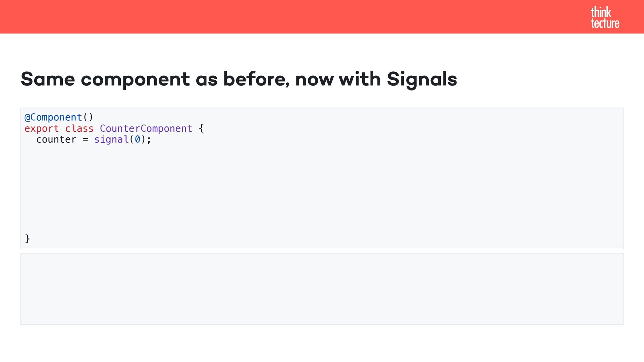Click the Thinktecture logo
The width and height of the screenshot is (644, 362).
(605, 17)
